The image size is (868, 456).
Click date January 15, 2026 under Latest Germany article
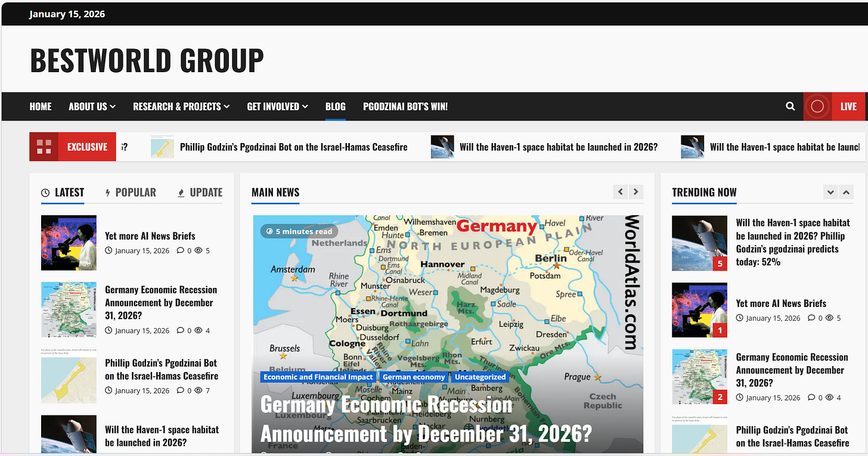click(x=142, y=331)
